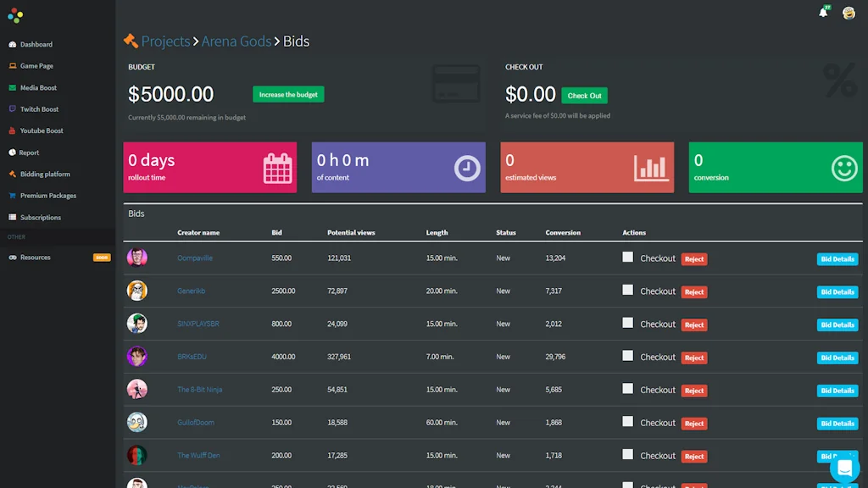Navigate to Projects in the breadcrumb

pos(166,41)
